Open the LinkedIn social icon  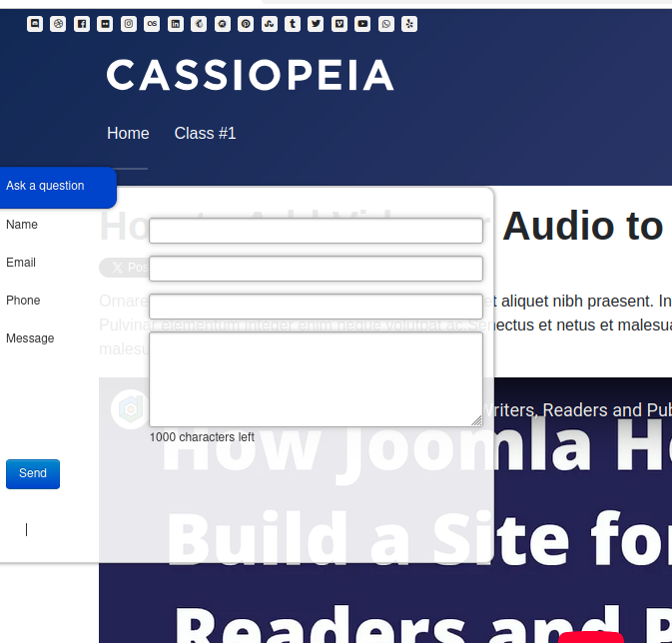pyautogui.click(x=176, y=24)
